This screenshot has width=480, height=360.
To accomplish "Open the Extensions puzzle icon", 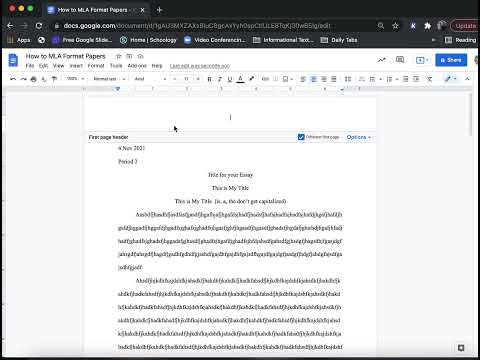I will tap(428, 26).
